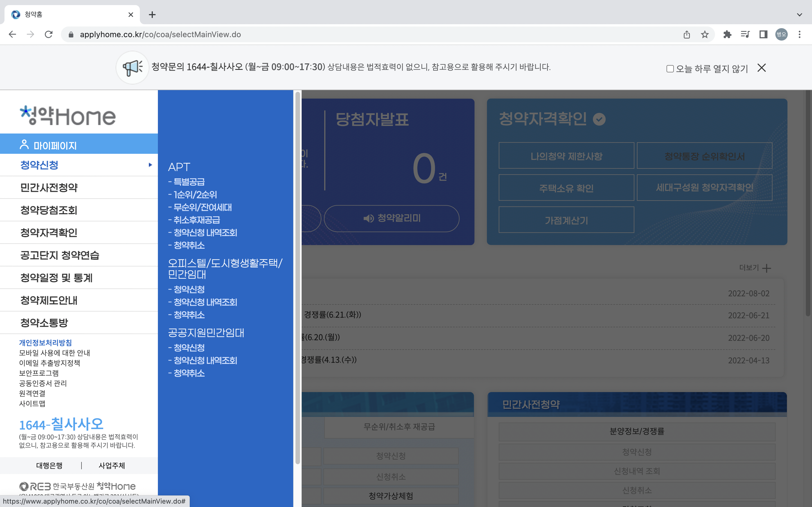This screenshot has width=812, height=507.
Task: Open the tab search chevron dropdown
Action: point(799,15)
